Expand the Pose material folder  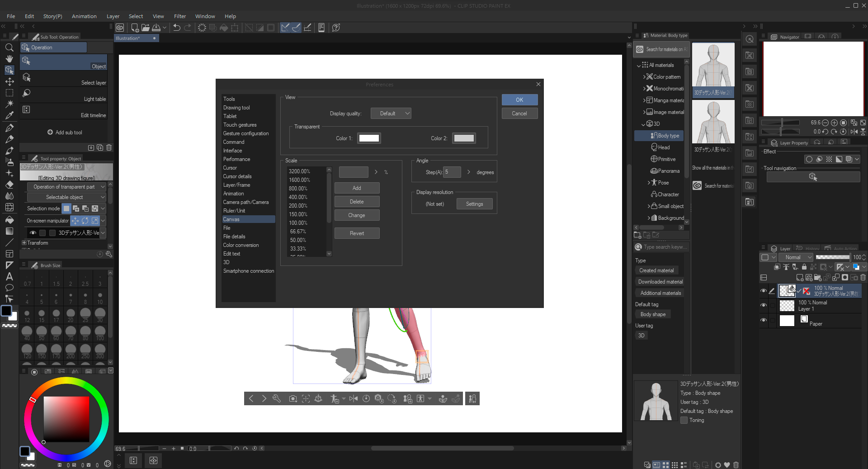[649, 183]
